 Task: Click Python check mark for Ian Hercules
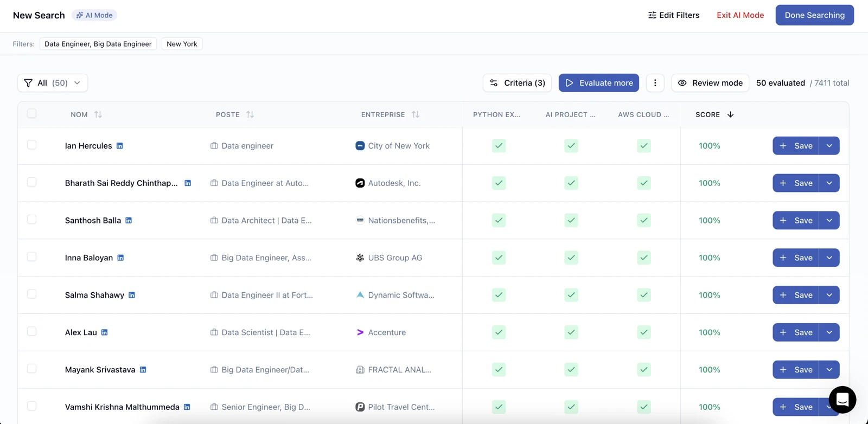(499, 146)
